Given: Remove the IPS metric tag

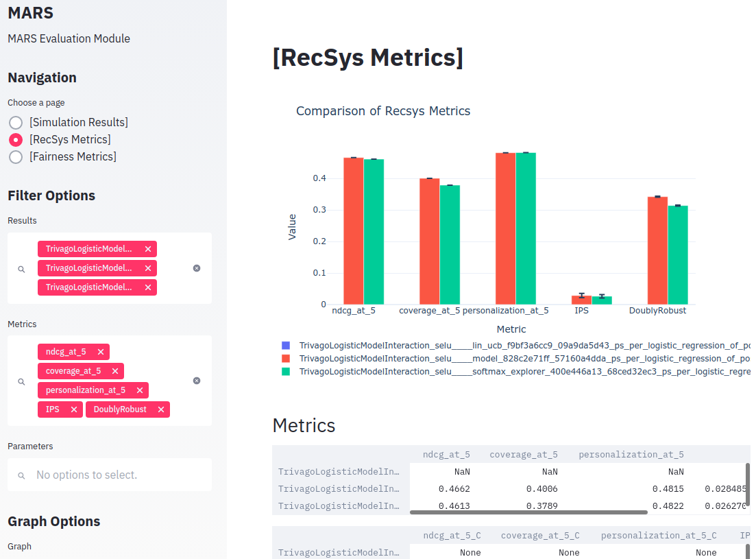Looking at the screenshot, I should [74, 409].
